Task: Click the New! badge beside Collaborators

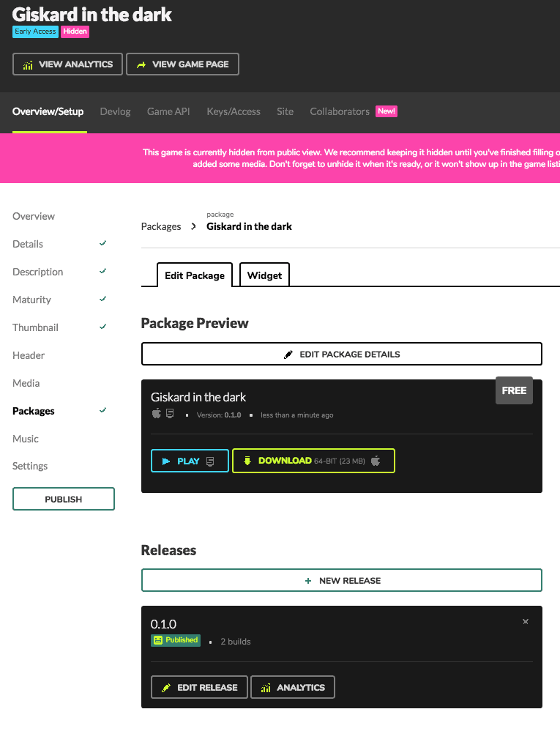Action: (387, 111)
